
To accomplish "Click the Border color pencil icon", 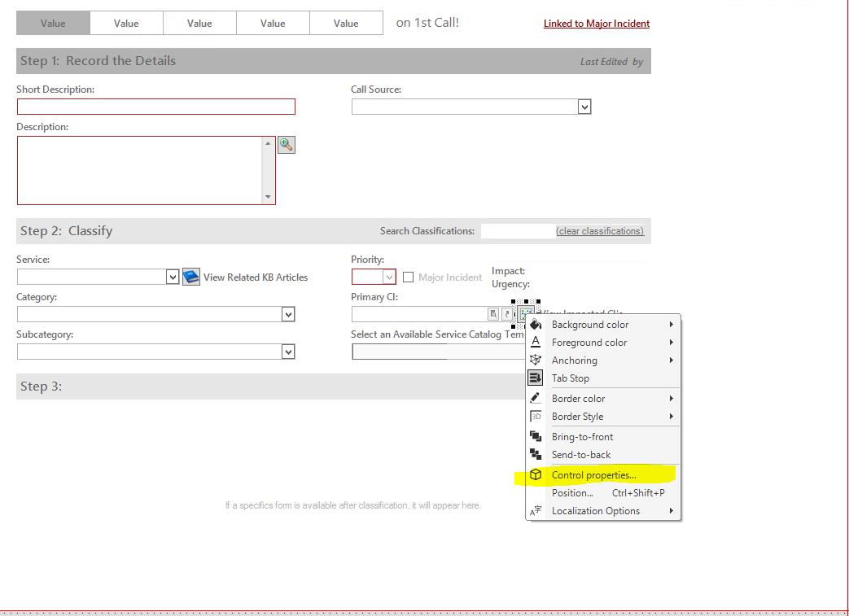I will click(535, 398).
